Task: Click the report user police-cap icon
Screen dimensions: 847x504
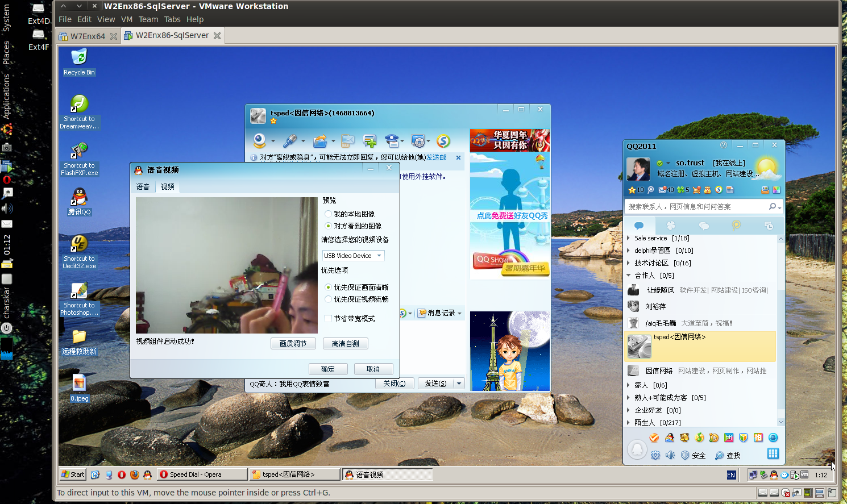Action: pos(392,140)
